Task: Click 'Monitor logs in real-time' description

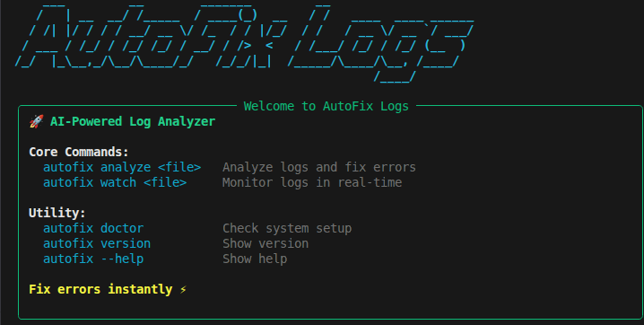Action: click(312, 182)
